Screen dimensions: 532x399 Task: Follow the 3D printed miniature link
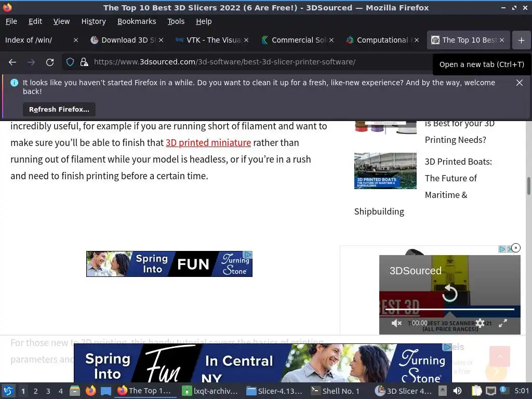pos(208,143)
